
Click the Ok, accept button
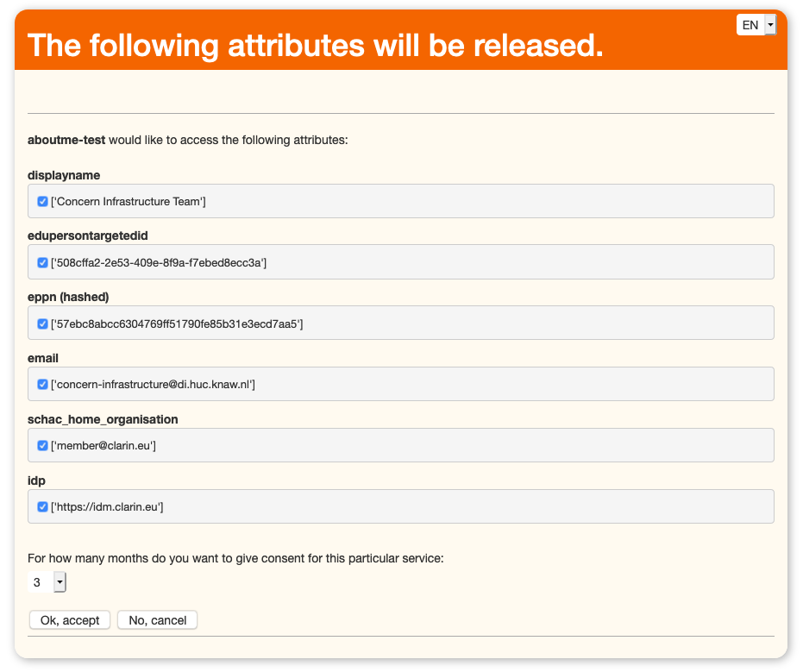(x=70, y=620)
